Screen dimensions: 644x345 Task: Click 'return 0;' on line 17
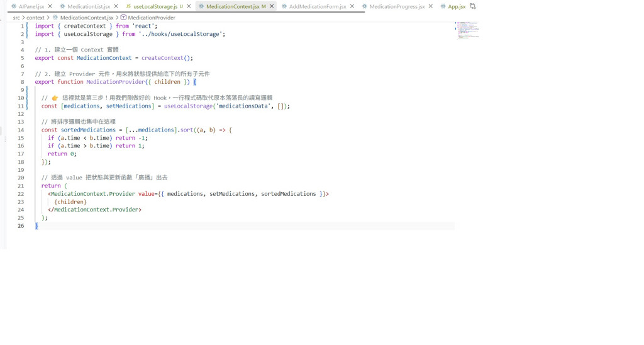coord(62,154)
